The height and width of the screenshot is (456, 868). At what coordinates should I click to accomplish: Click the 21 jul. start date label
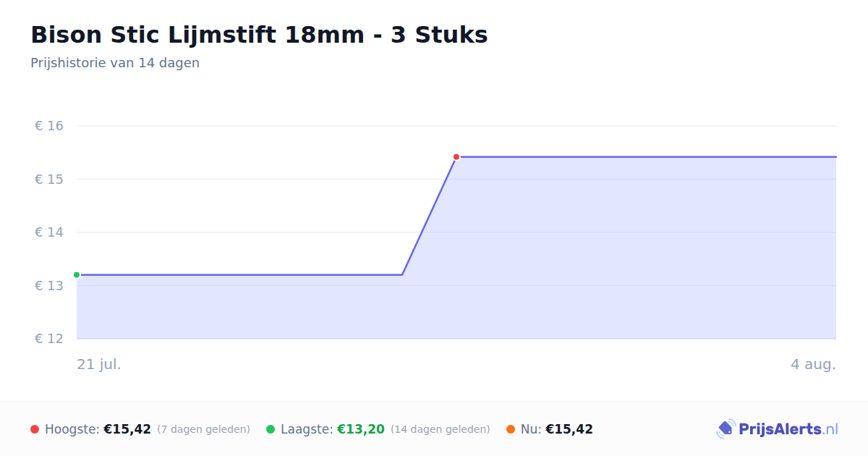point(99,364)
